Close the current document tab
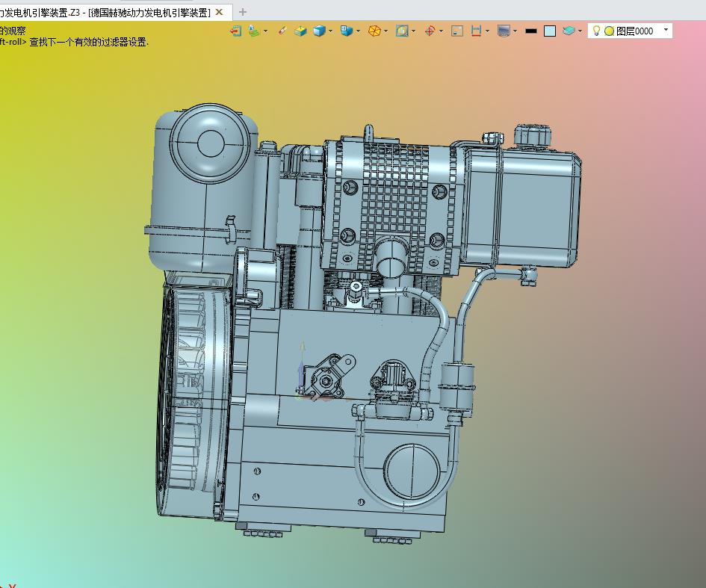 pyautogui.click(x=220, y=12)
